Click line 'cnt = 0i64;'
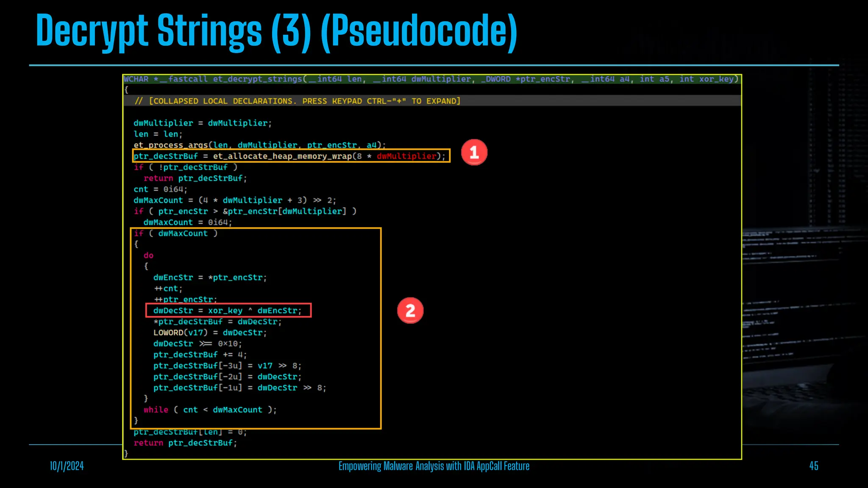868x488 pixels. tap(160, 189)
